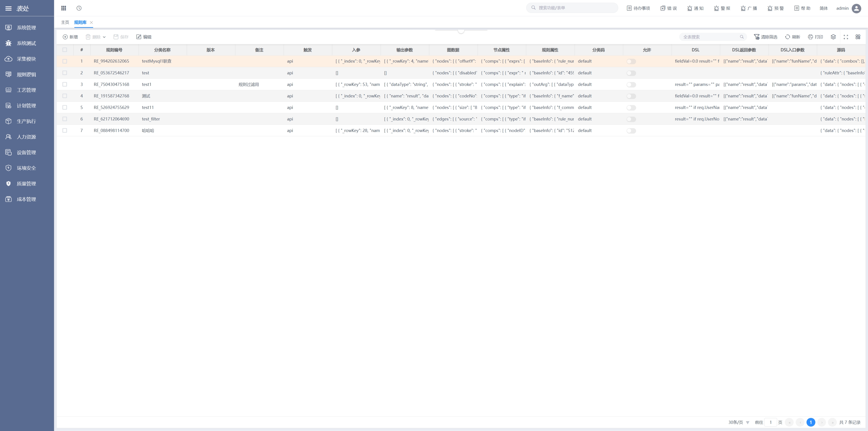This screenshot has width=868, height=431.
Task: Open 系统管理 in the sidebar
Action: [x=27, y=28]
